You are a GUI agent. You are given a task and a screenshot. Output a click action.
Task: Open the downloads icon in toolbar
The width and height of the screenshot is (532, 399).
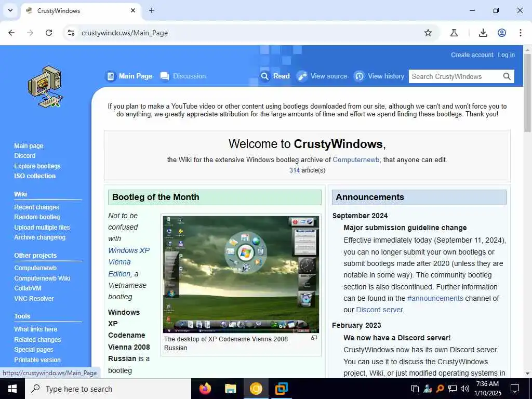pos(483,33)
